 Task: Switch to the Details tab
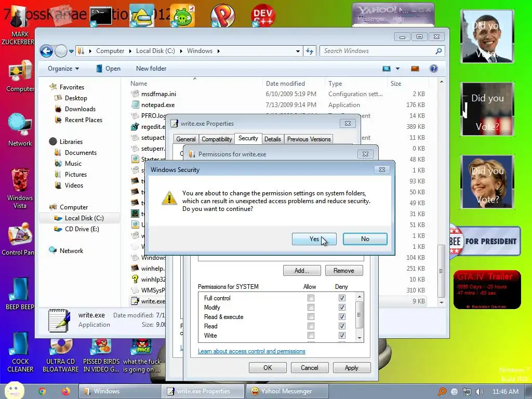[272, 139]
